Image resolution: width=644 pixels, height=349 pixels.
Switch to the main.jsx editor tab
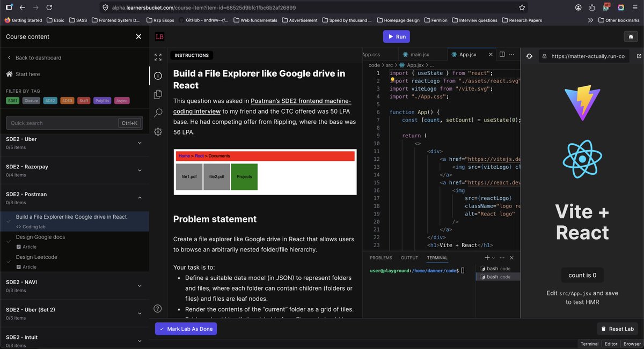(419, 54)
